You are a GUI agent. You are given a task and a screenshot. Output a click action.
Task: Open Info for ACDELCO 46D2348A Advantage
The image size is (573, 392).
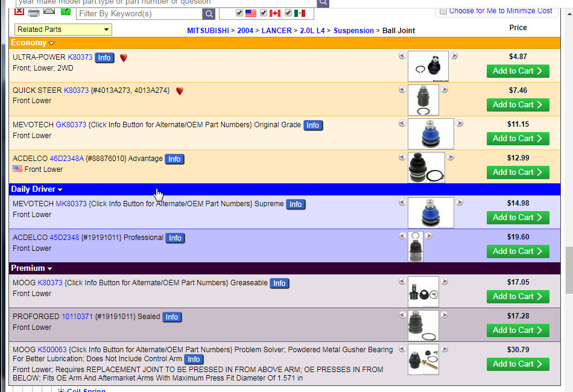click(x=174, y=159)
